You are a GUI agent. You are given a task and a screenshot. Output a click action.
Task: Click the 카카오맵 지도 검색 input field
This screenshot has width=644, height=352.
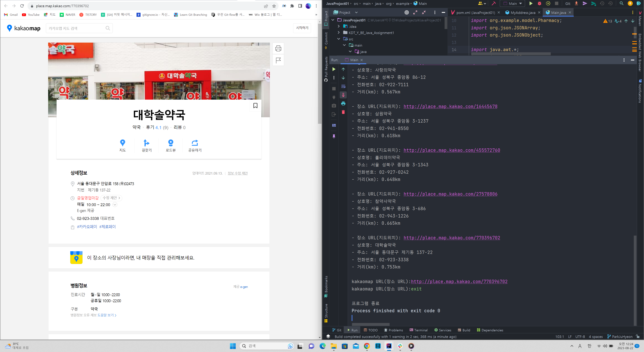[76, 28]
